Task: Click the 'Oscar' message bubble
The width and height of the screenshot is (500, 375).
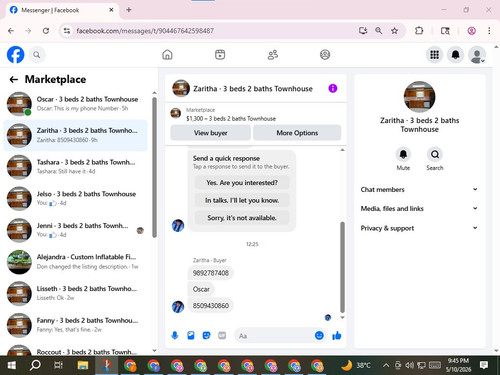Action: click(201, 289)
